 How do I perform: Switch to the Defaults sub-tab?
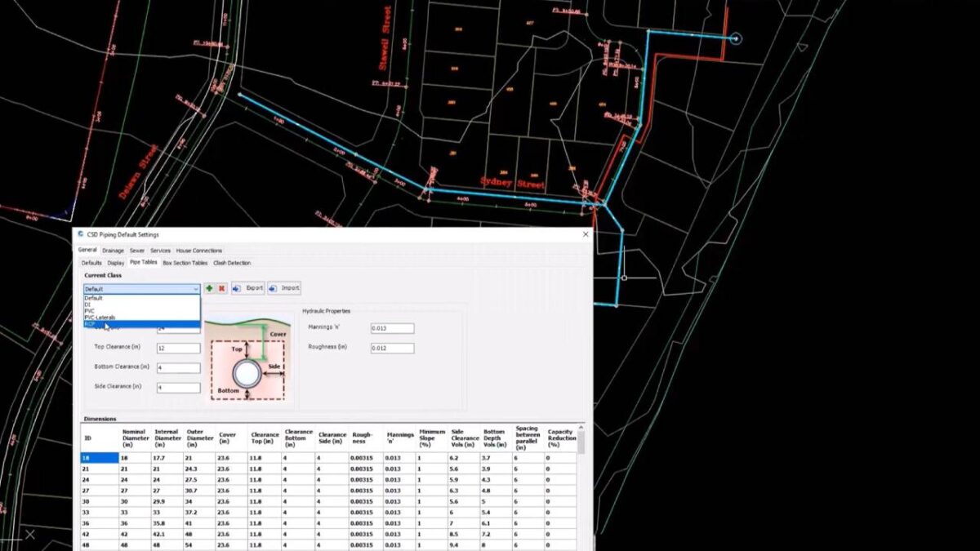click(x=91, y=262)
